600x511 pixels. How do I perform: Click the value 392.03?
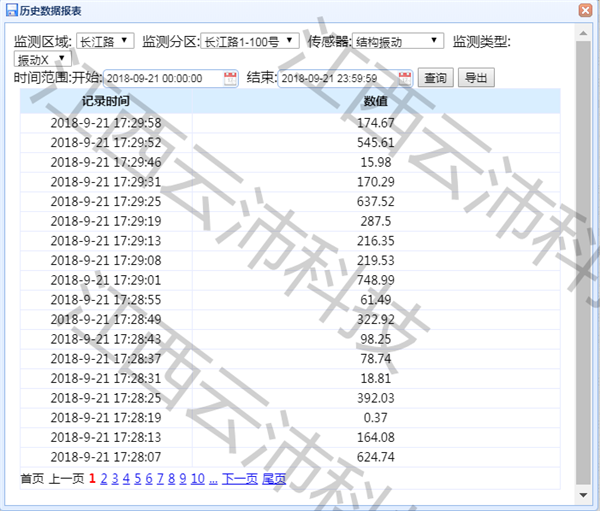[x=376, y=398]
